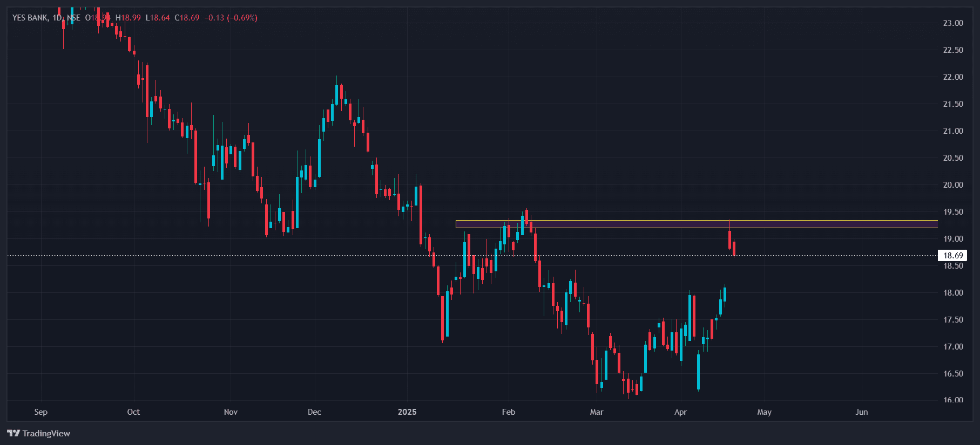
Task: Click the 17.50 price axis label
Action: pos(953,320)
